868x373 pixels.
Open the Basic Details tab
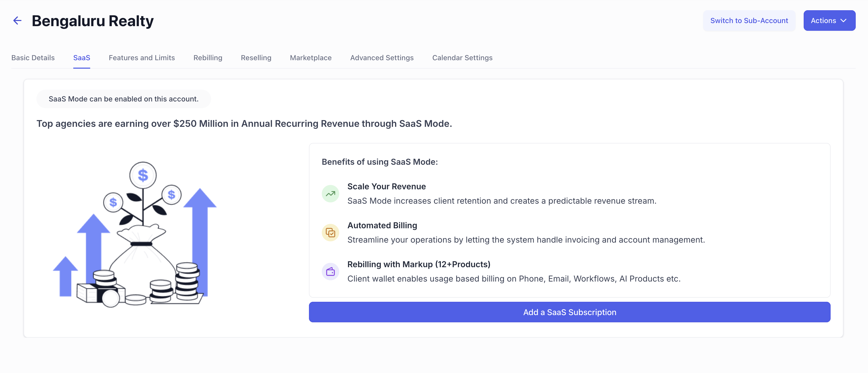[x=33, y=58]
